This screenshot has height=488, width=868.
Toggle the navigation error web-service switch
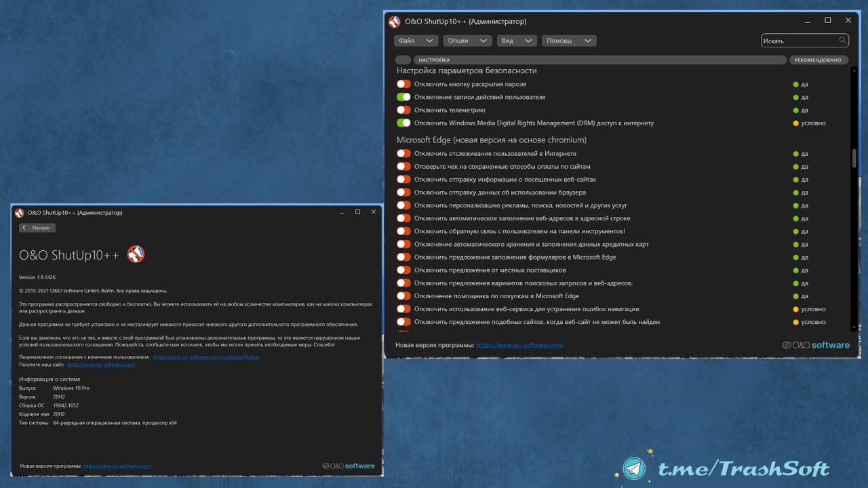click(x=403, y=309)
